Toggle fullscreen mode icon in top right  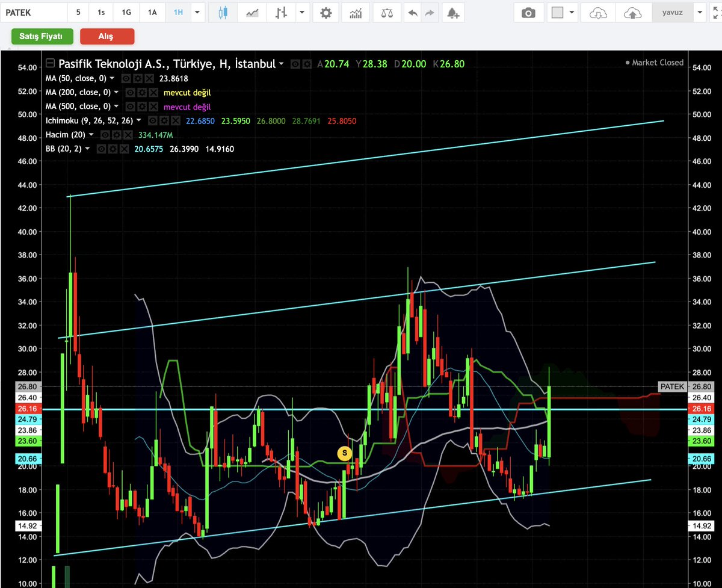[x=715, y=13]
